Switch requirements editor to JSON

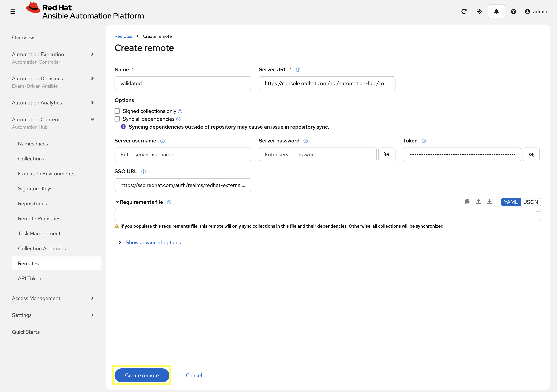click(x=531, y=202)
